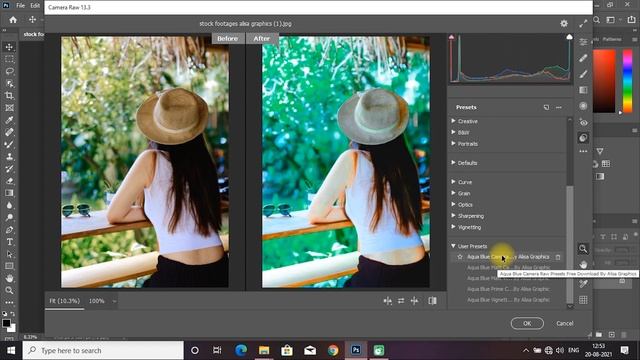Favorite the highlighted Aqua Blue preset star

tap(460, 257)
